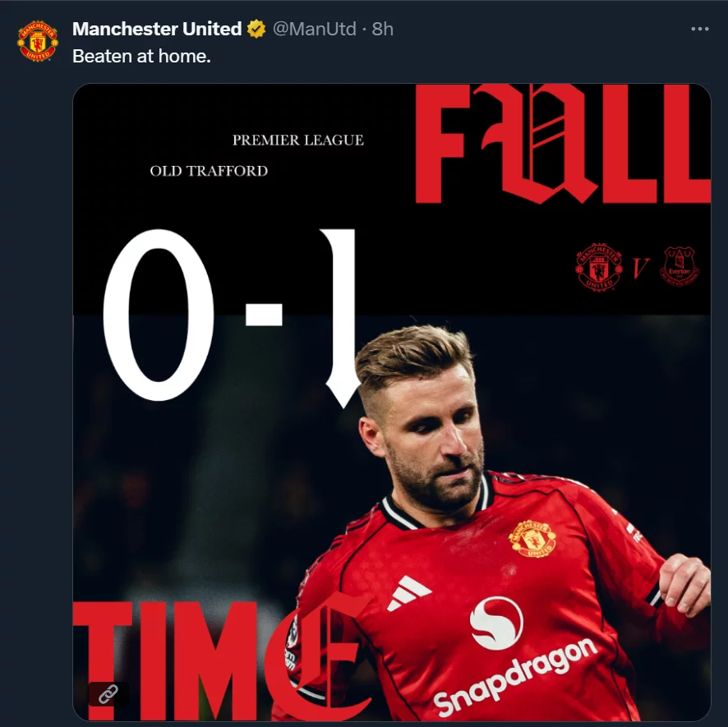Click the "Beaten at home." tweet text
728x727 pixels.
[x=141, y=57]
